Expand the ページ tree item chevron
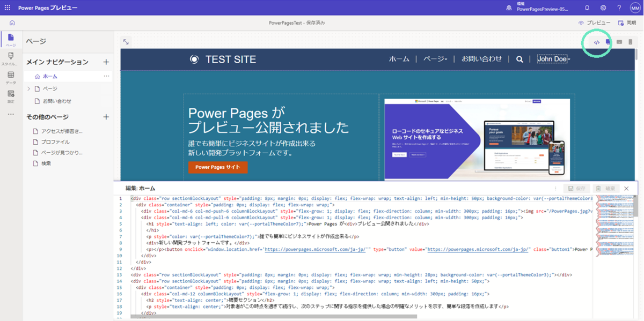 pos(29,89)
